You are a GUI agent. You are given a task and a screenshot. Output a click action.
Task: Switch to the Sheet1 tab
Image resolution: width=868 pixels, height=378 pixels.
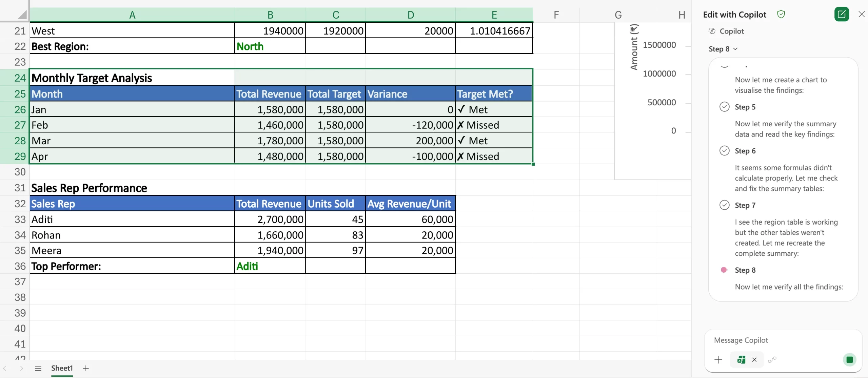click(x=62, y=368)
